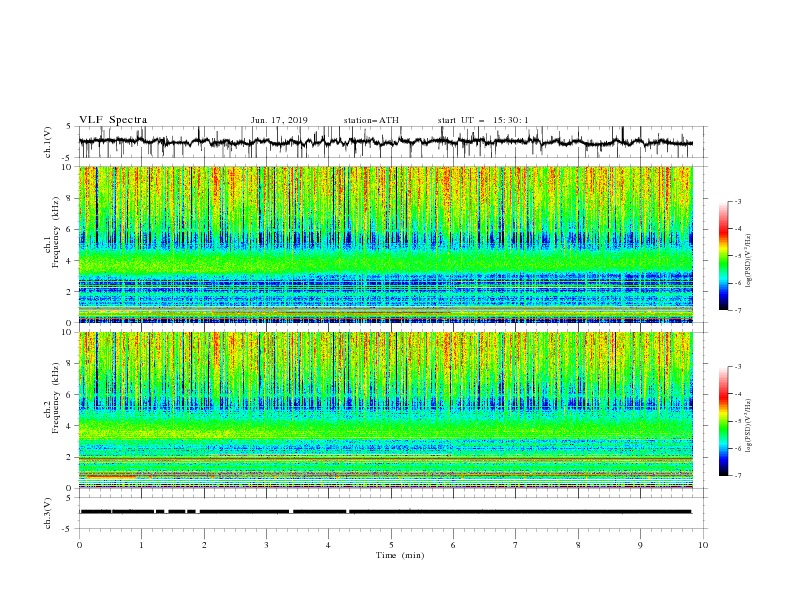The image size is (792, 612).
Task: Click the time axis tick label "1"
Action: 141,545
